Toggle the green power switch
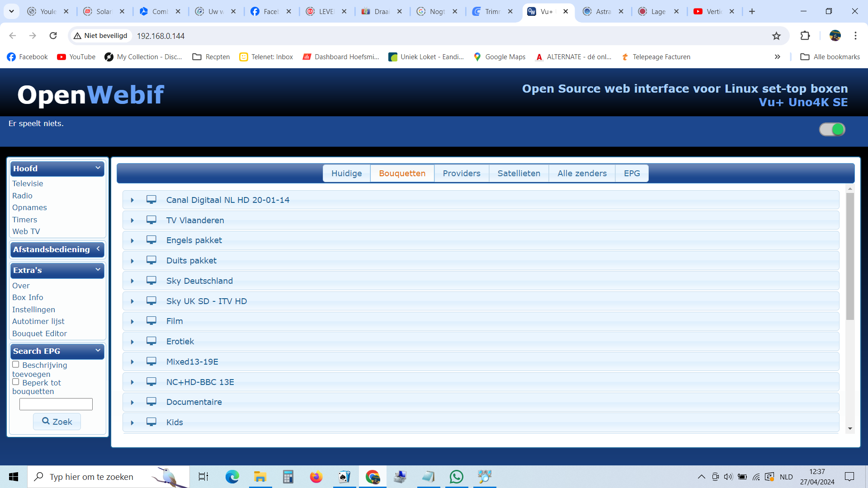This screenshot has width=868, height=488. pos(832,130)
